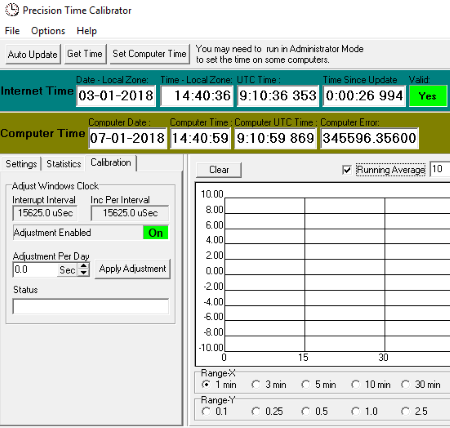Increase Adjustment Per Day with up arrow
Screen dimensions: 450x428
click(84, 266)
